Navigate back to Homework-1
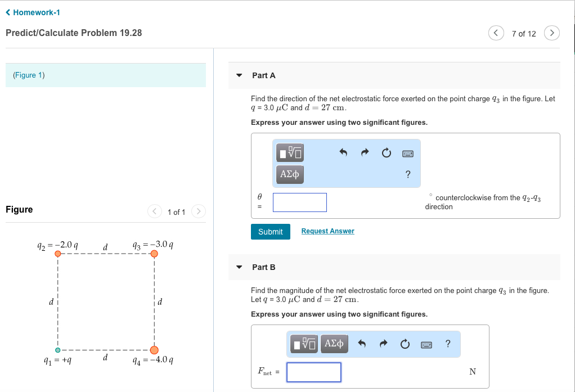Viewport: 575px width, 392px height. (35, 12)
